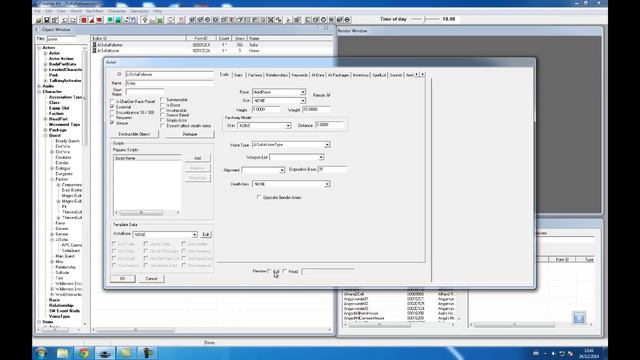The width and height of the screenshot is (640, 360).
Task: Click the undo arrow icon in toolbar
Action: tap(65, 20)
